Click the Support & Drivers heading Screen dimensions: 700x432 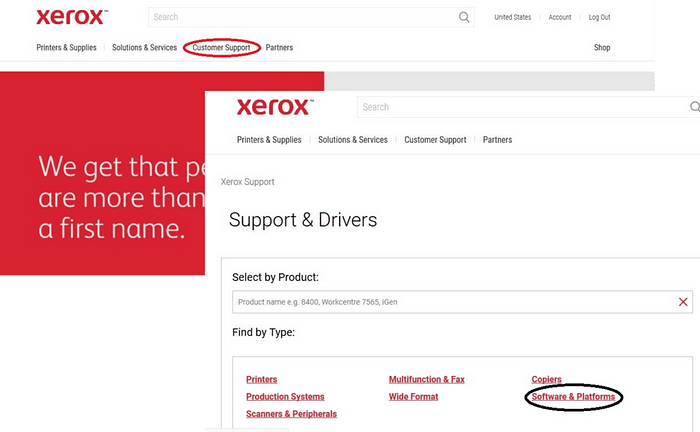pyautogui.click(x=303, y=220)
